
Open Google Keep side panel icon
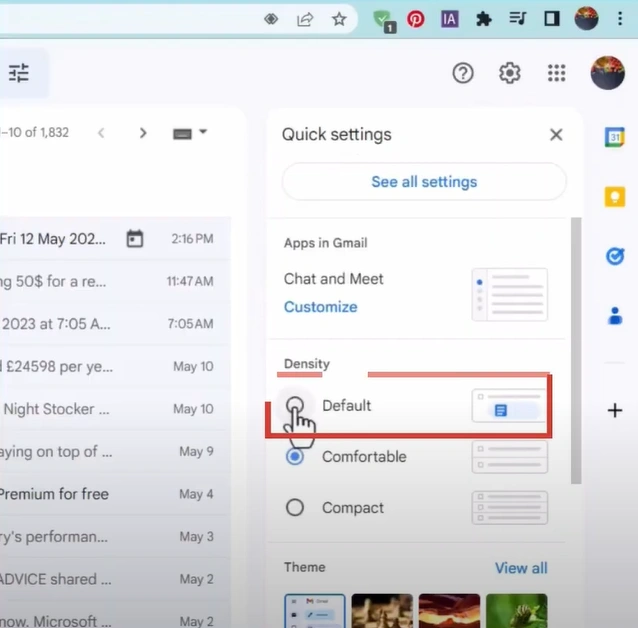[x=614, y=197]
